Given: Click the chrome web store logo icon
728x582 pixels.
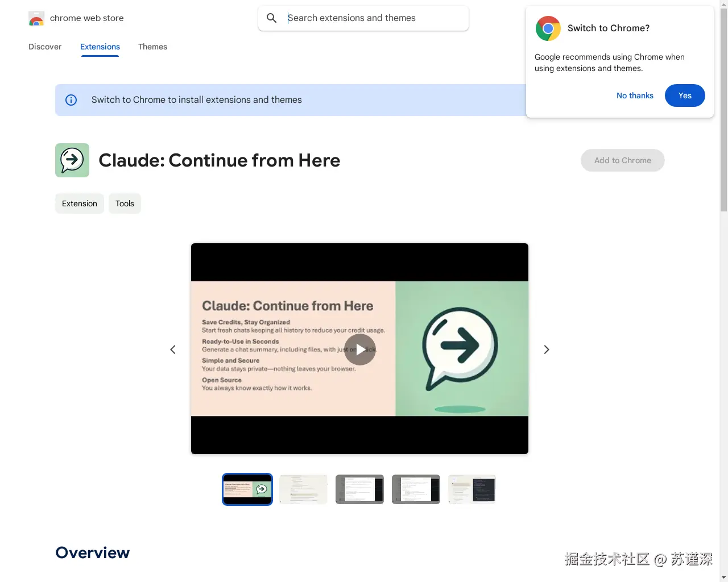Looking at the screenshot, I should click(36, 18).
